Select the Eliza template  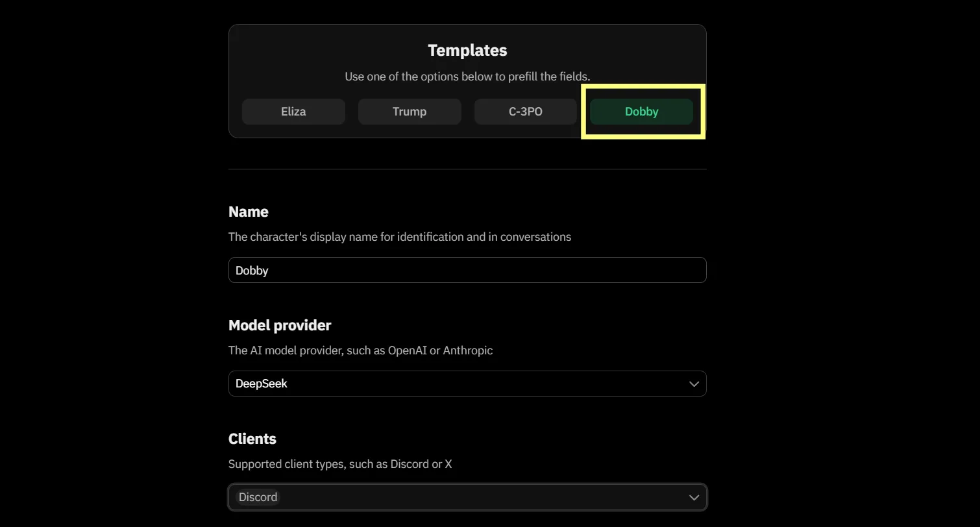tap(293, 112)
